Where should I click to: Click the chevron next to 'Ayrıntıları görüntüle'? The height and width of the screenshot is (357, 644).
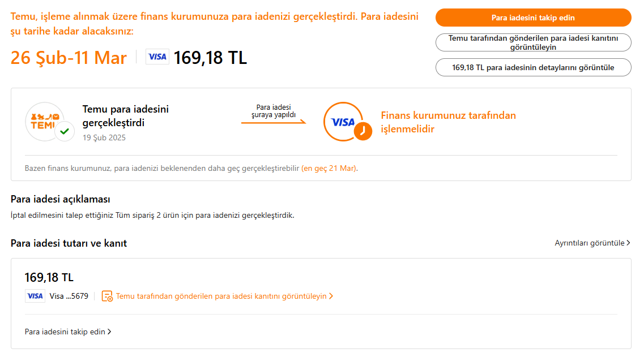click(x=628, y=243)
